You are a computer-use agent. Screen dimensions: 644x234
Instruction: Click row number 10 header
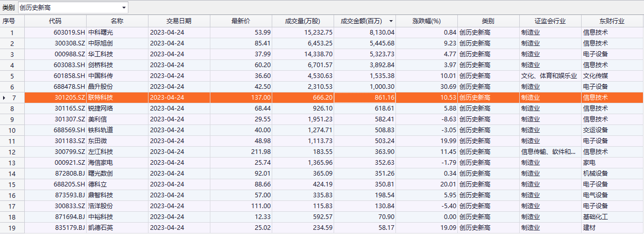click(x=12, y=130)
